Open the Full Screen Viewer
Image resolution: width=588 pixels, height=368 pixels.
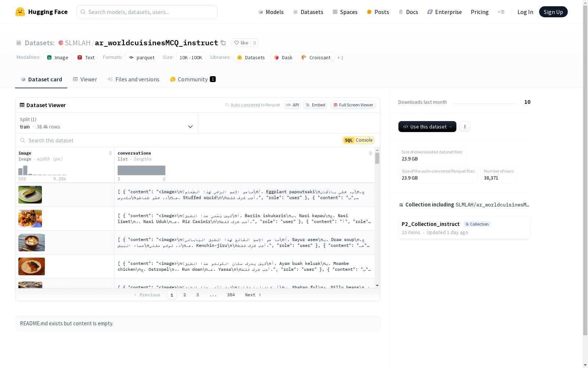click(353, 105)
